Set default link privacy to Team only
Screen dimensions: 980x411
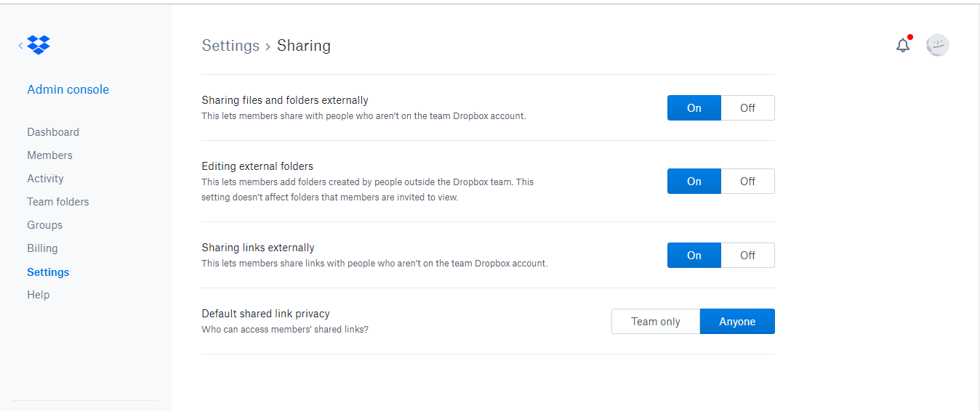[656, 321]
